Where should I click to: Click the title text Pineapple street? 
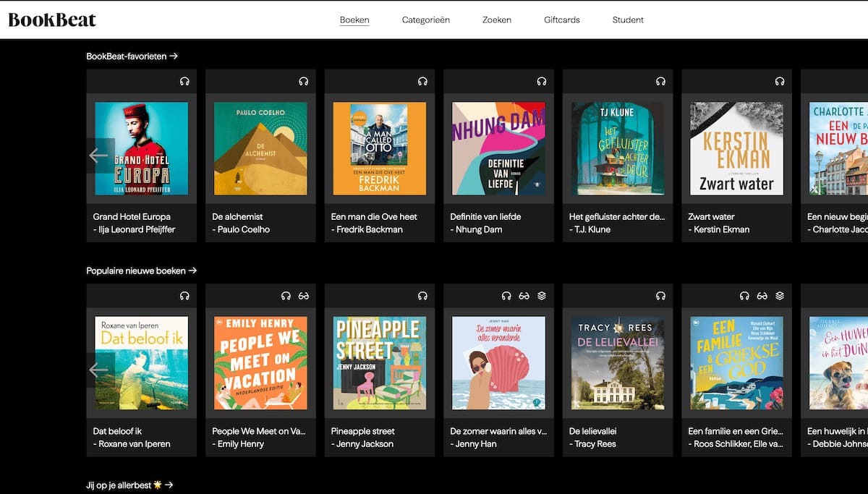click(x=363, y=431)
